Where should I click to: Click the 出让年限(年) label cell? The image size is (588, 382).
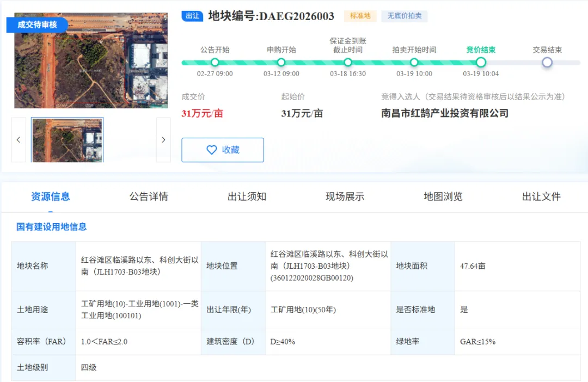[233, 310]
